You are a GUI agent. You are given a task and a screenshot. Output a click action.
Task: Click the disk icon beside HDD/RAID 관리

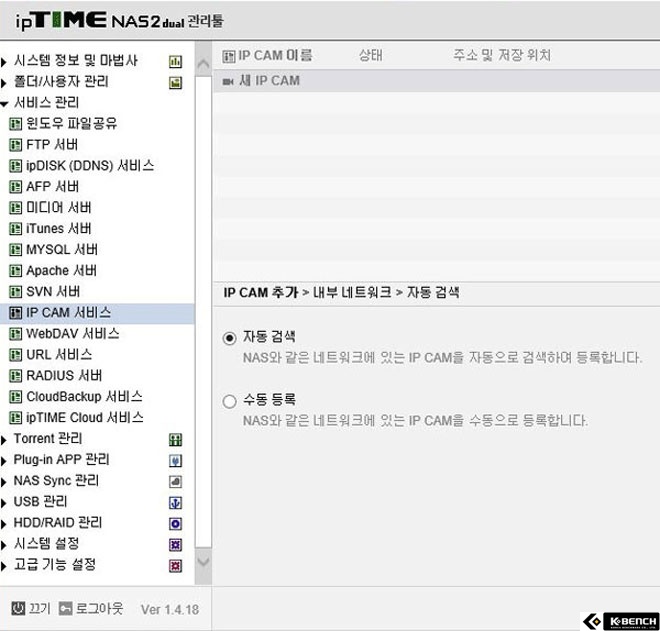(x=176, y=524)
